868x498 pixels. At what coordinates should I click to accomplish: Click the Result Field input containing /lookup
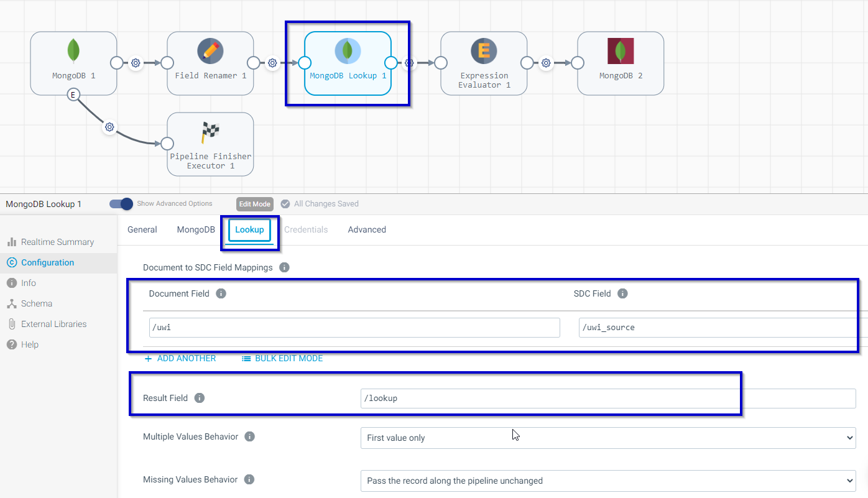pyautogui.click(x=608, y=399)
